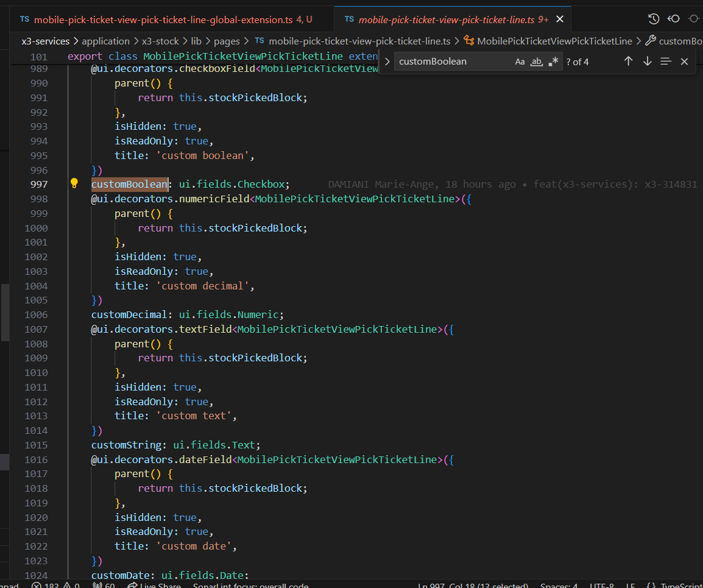This screenshot has height=588, width=703.
Task: Change indentation Spaces: 4 setting
Action: click(559, 586)
